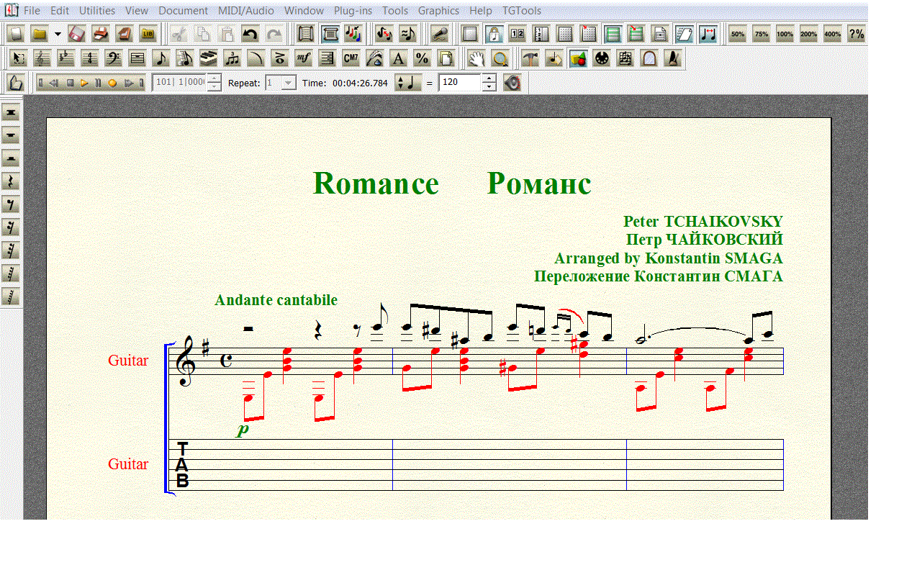The width and height of the screenshot is (917, 588).
Task: Set zoom to 100%
Action: click(x=785, y=34)
